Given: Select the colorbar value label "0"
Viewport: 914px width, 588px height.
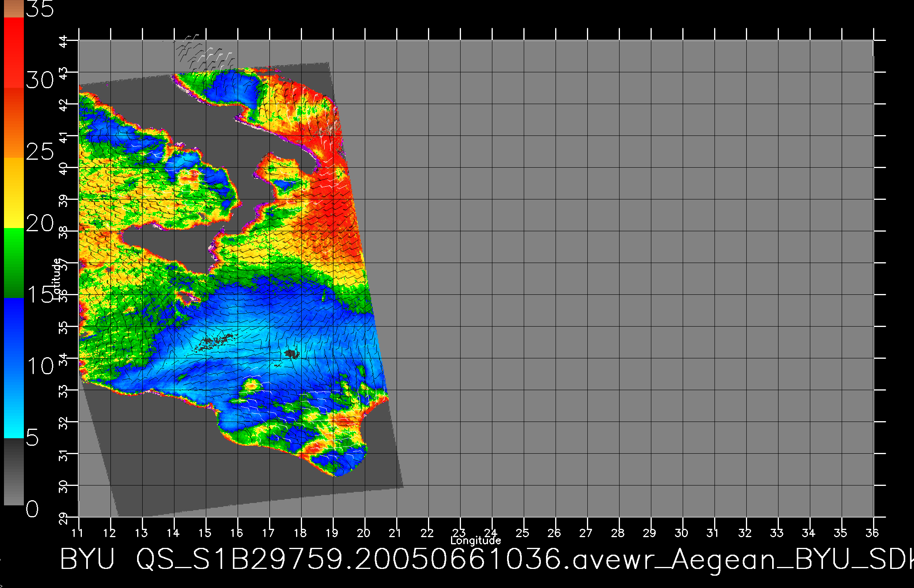Looking at the screenshot, I should point(32,509).
